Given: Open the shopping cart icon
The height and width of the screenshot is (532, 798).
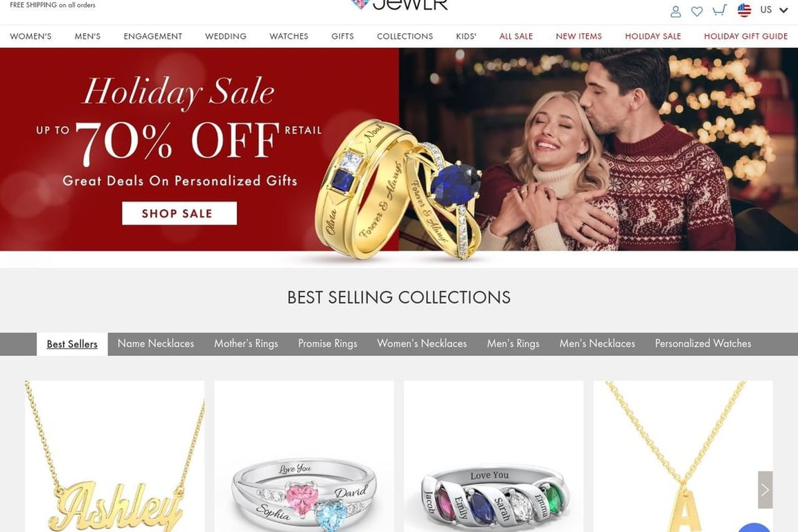Looking at the screenshot, I should coord(719,10).
